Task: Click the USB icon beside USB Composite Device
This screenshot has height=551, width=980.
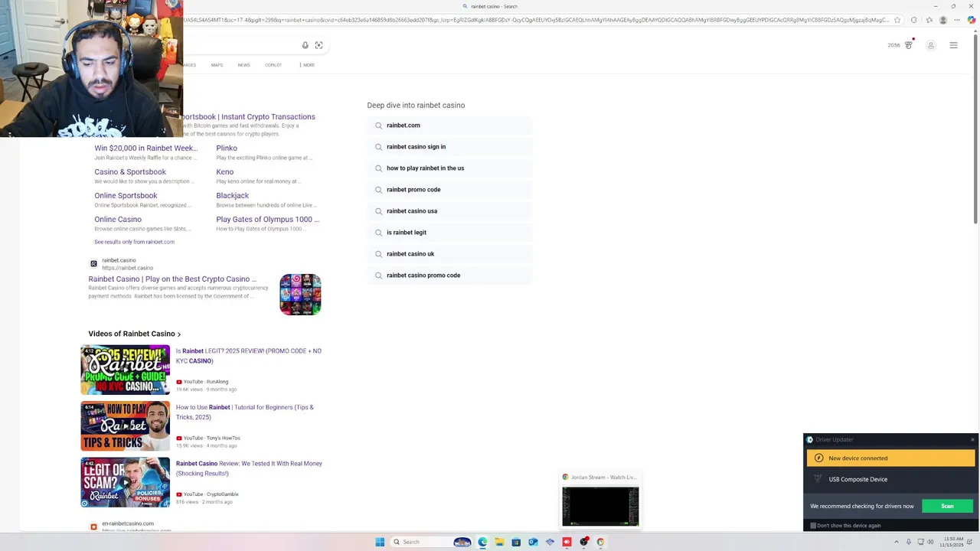Action: [818, 479]
